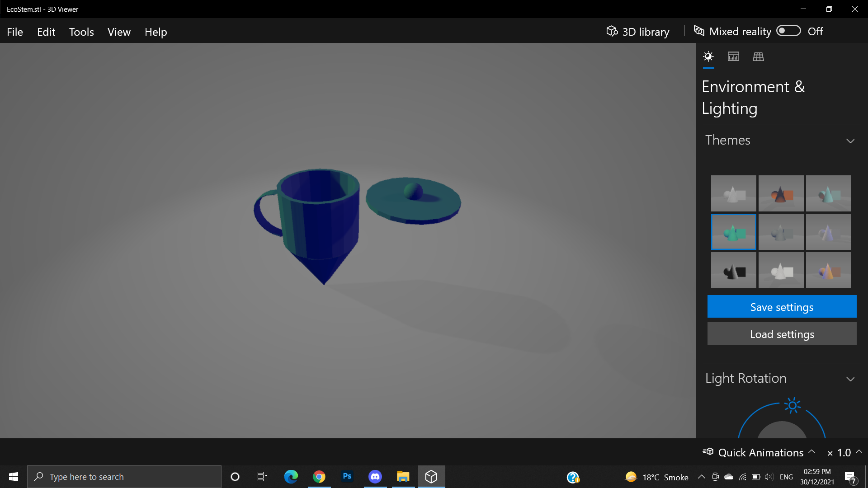Collapse the Themes section
This screenshot has height=488, width=868.
click(x=850, y=141)
